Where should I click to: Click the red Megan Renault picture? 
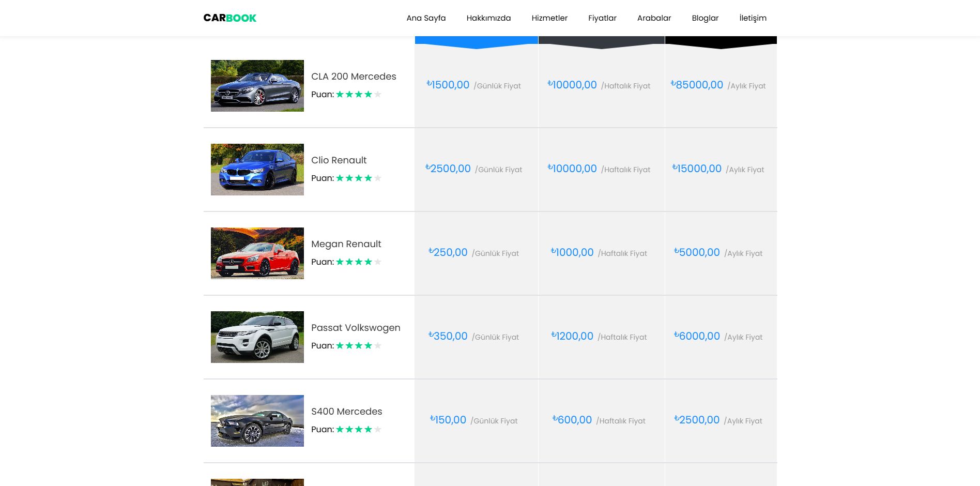257,253
